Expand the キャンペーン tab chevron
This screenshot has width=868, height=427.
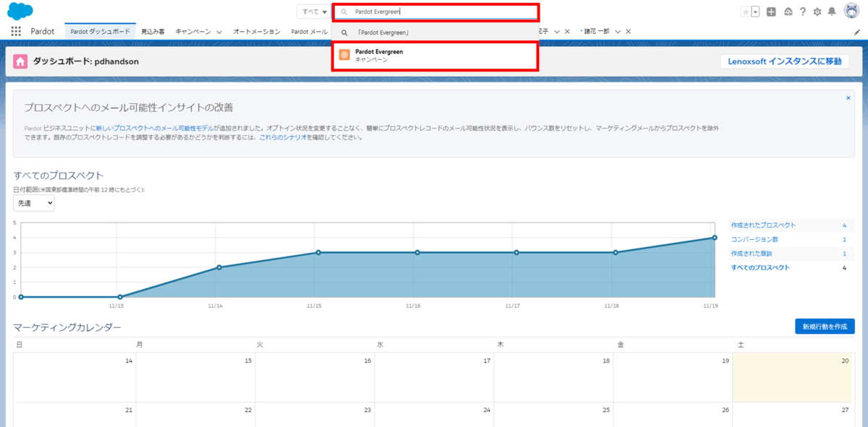[219, 32]
